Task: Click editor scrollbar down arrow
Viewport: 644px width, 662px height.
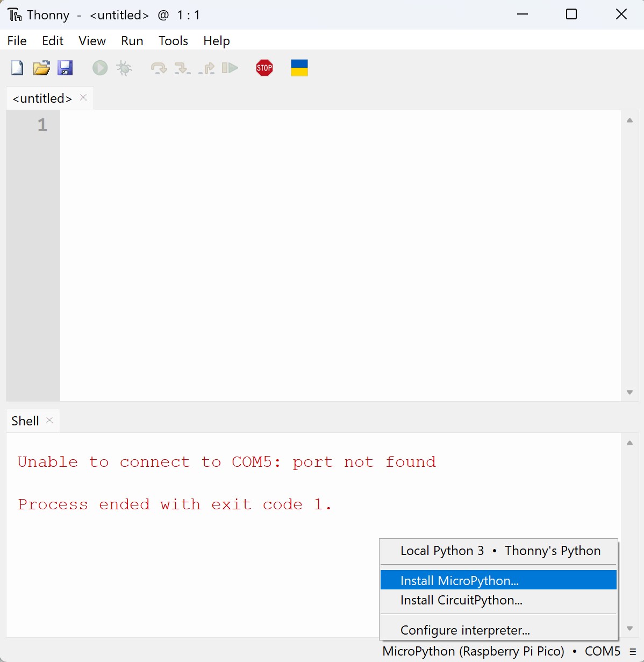Action: coord(629,392)
